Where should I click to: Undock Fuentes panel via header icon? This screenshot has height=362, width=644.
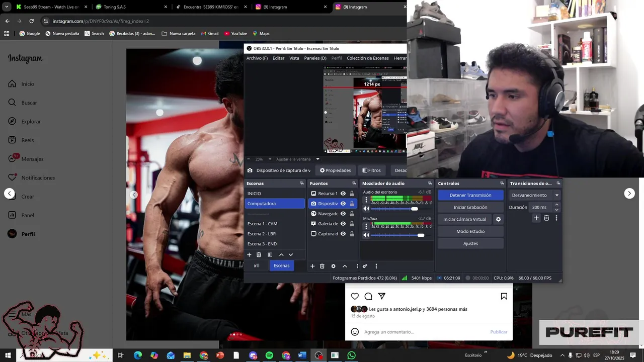click(354, 184)
